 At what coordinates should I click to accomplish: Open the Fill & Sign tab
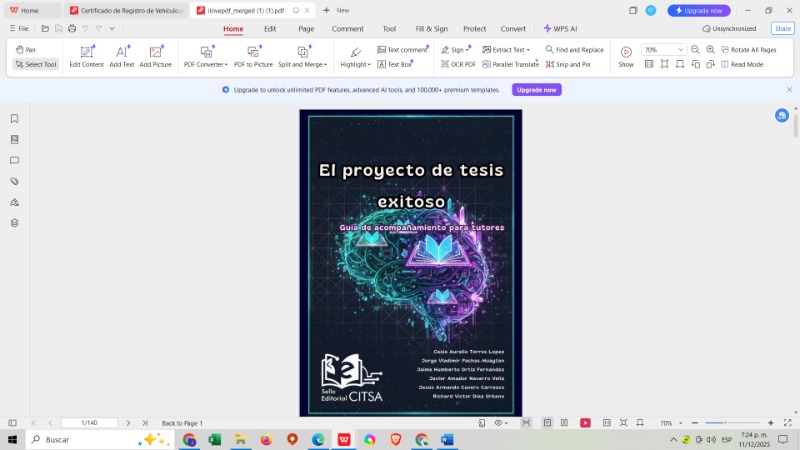pos(432,29)
